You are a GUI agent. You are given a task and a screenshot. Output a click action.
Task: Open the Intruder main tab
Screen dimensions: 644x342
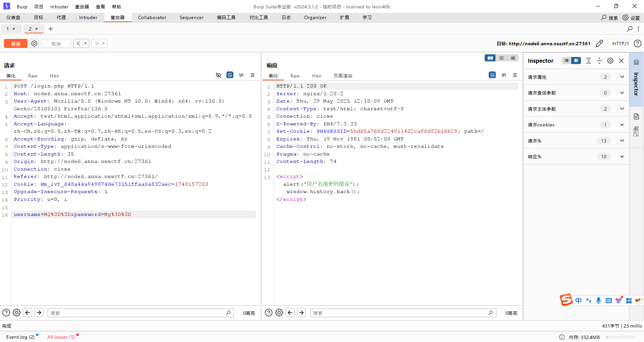tap(88, 17)
